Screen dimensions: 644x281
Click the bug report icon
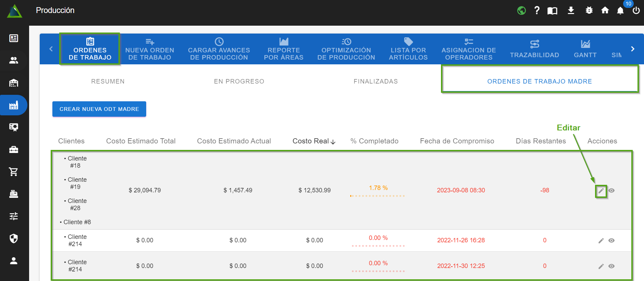pos(589,11)
